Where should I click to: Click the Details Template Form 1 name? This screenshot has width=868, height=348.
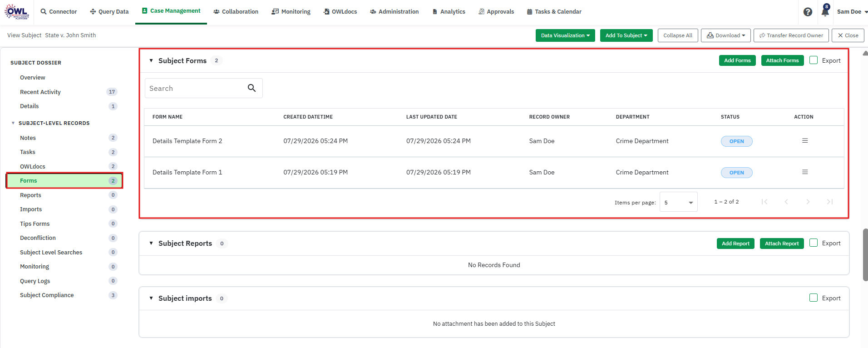187,172
